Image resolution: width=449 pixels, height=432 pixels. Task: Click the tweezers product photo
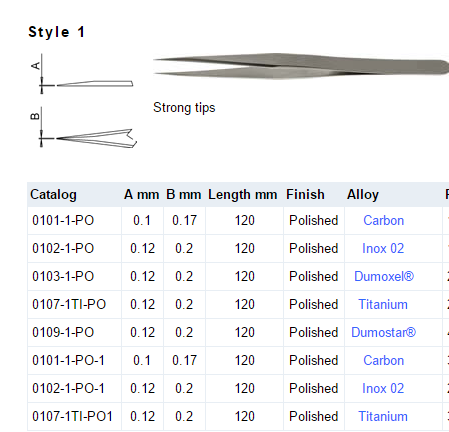coord(301,66)
